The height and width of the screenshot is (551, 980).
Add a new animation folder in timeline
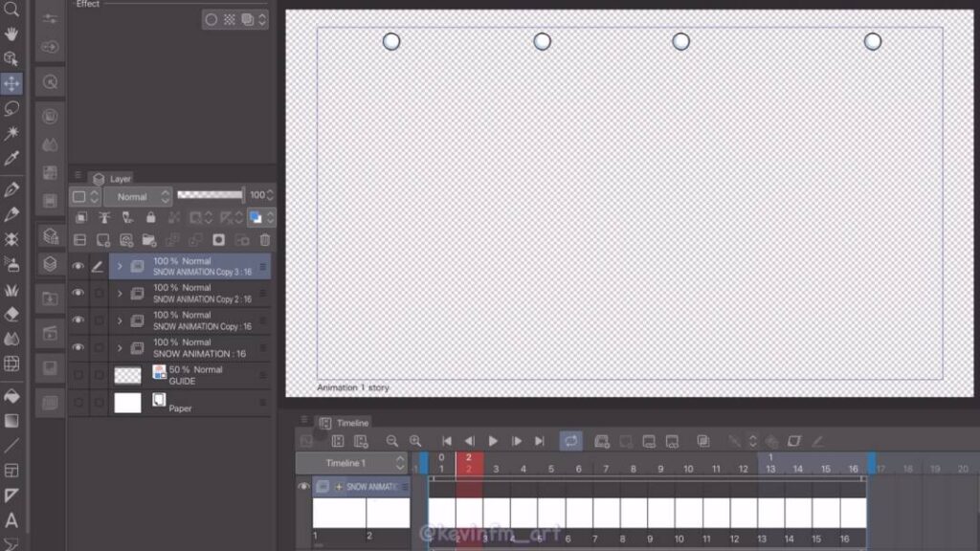[x=602, y=442]
